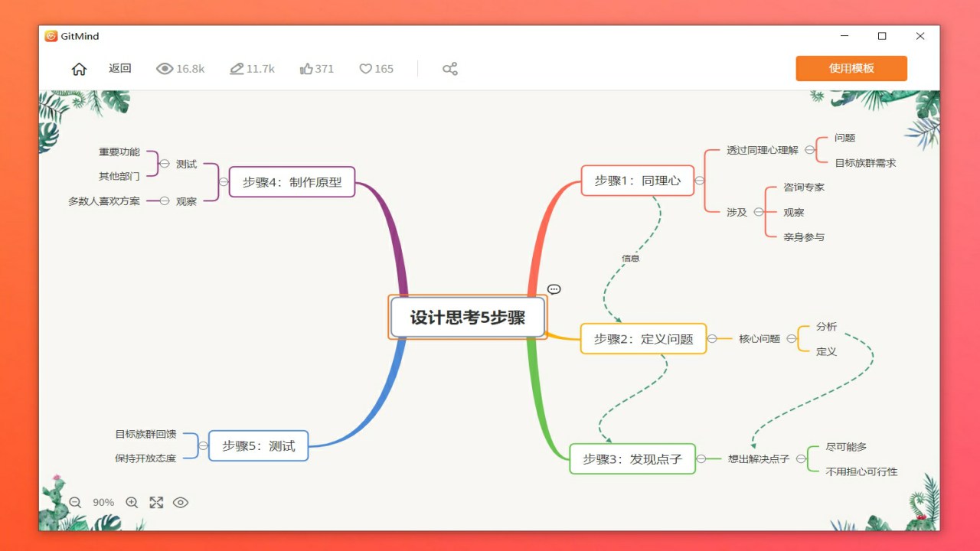Viewport: 980px width, 551px height.
Task: Select the 咨询专家 leaf node
Action: point(804,187)
